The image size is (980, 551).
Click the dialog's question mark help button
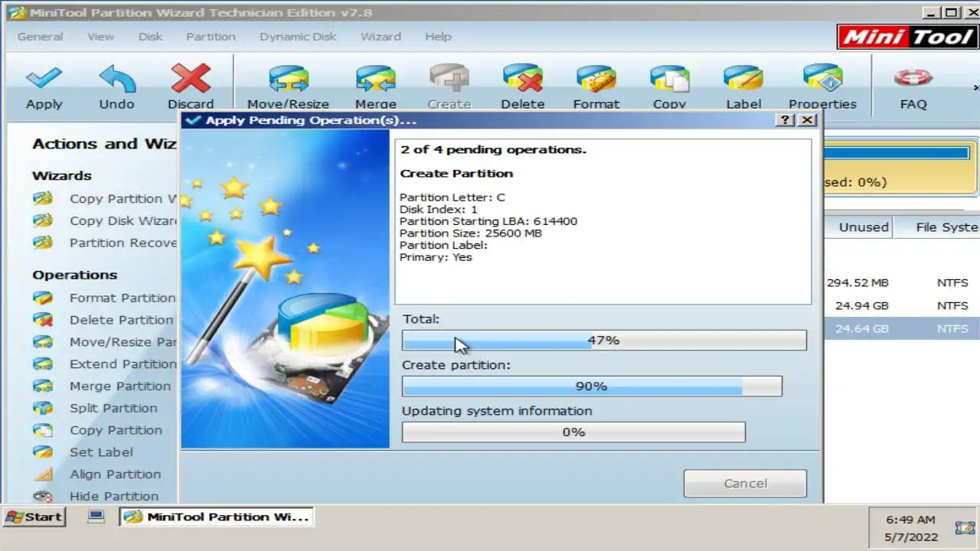[x=786, y=120]
